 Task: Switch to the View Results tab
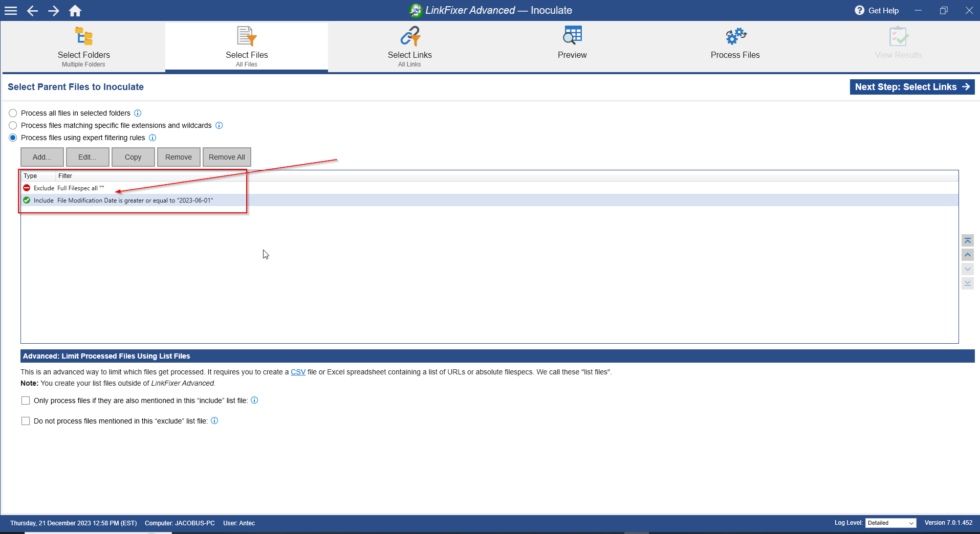point(898,47)
